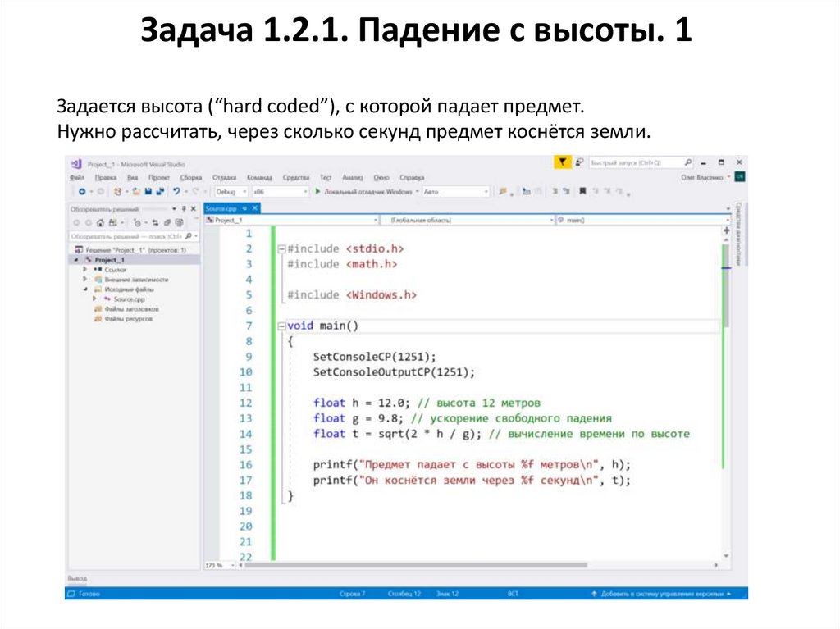Expand the Ссылки node arrow
Viewport: 840px width, 629px height.
tap(84, 270)
